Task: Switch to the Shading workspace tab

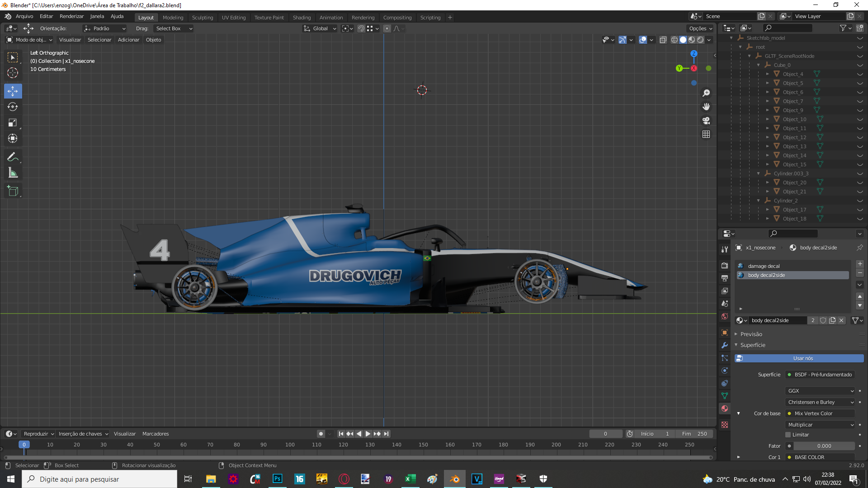Action: tap(302, 18)
